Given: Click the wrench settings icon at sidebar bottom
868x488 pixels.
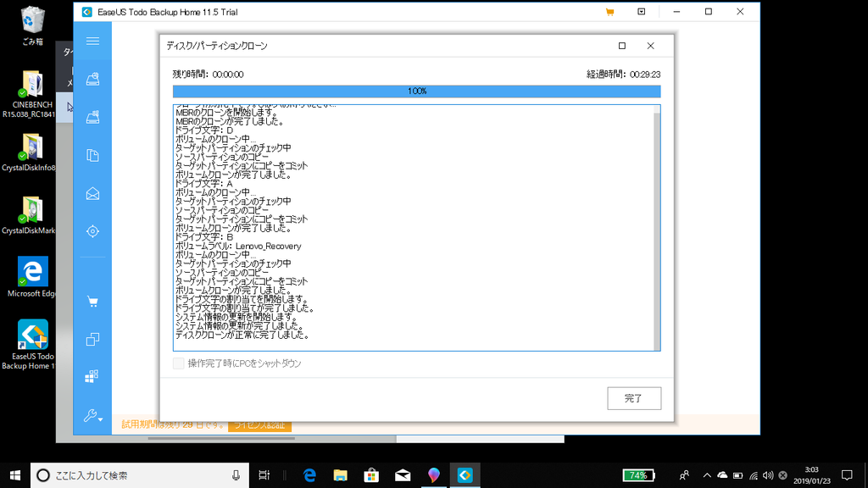Looking at the screenshot, I should click(89, 417).
